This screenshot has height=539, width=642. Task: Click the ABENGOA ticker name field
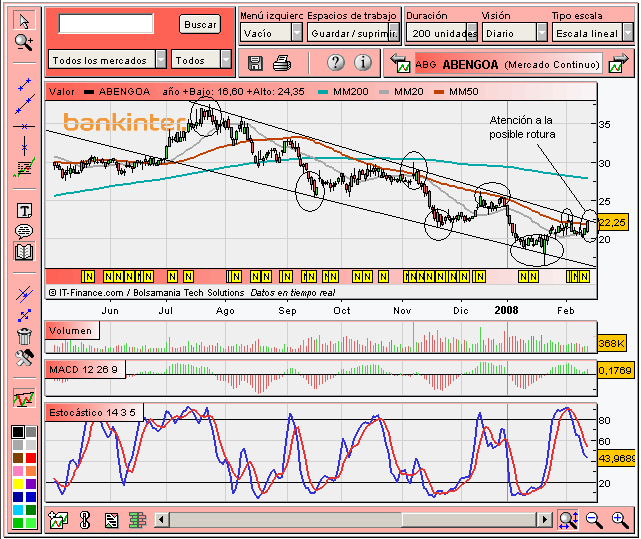pyautogui.click(x=509, y=64)
